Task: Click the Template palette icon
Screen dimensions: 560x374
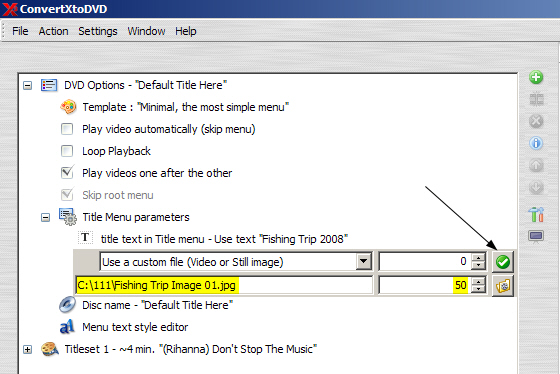Action: click(68, 107)
